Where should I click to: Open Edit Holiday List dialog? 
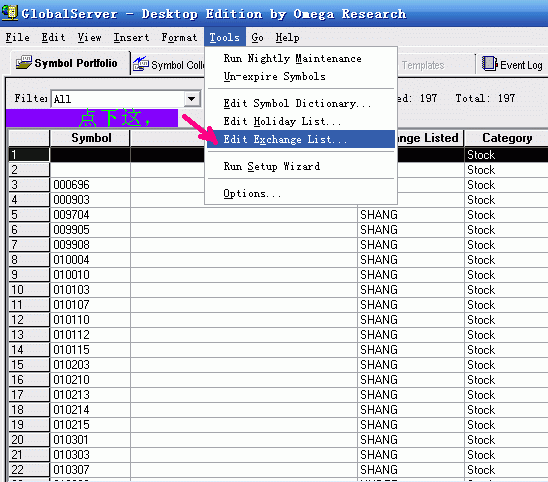(x=301, y=121)
